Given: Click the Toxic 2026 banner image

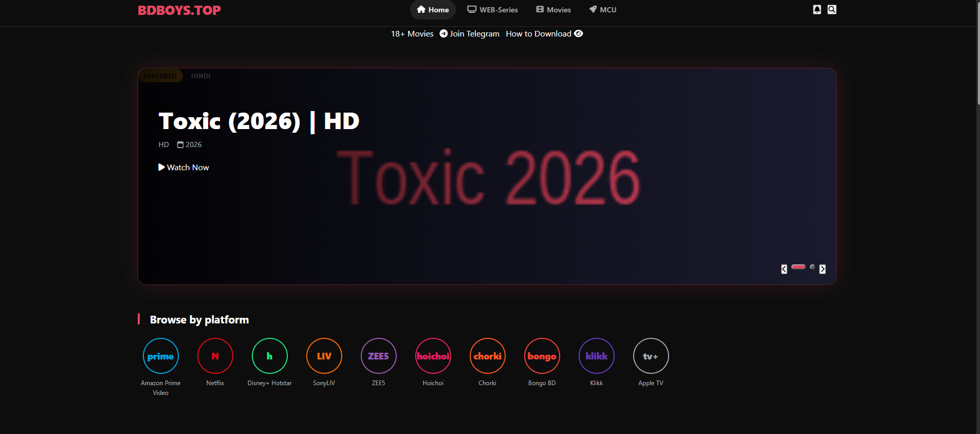Looking at the screenshot, I should pyautogui.click(x=488, y=177).
